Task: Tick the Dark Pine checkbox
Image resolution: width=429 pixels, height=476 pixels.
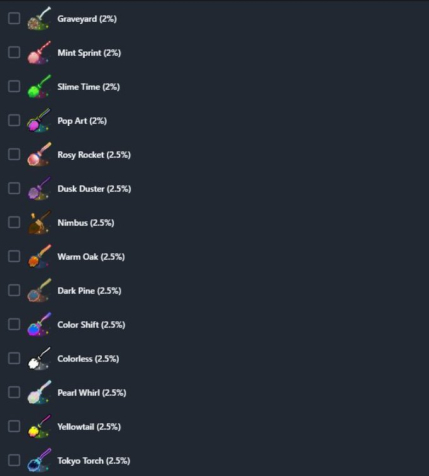Action: [x=14, y=290]
